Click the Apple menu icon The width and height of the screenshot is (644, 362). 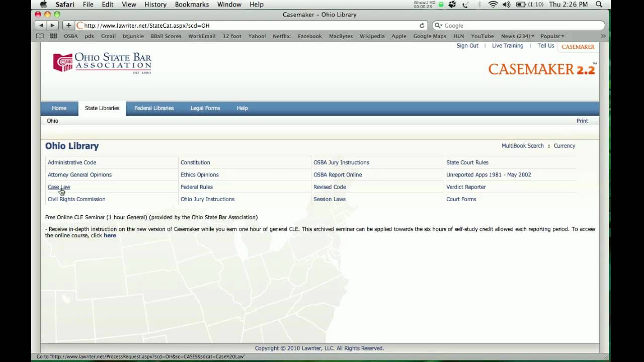click(43, 5)
